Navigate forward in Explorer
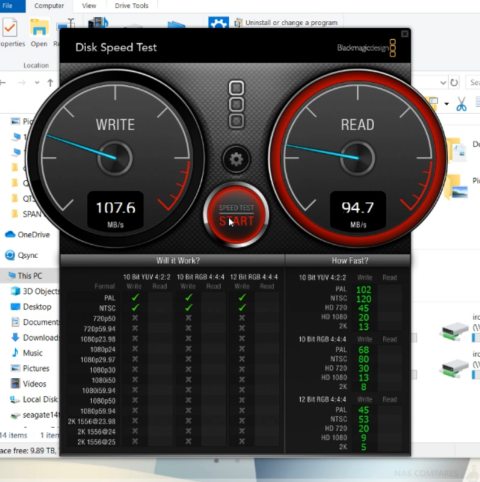The image size is (480, 482). [22, 83]
